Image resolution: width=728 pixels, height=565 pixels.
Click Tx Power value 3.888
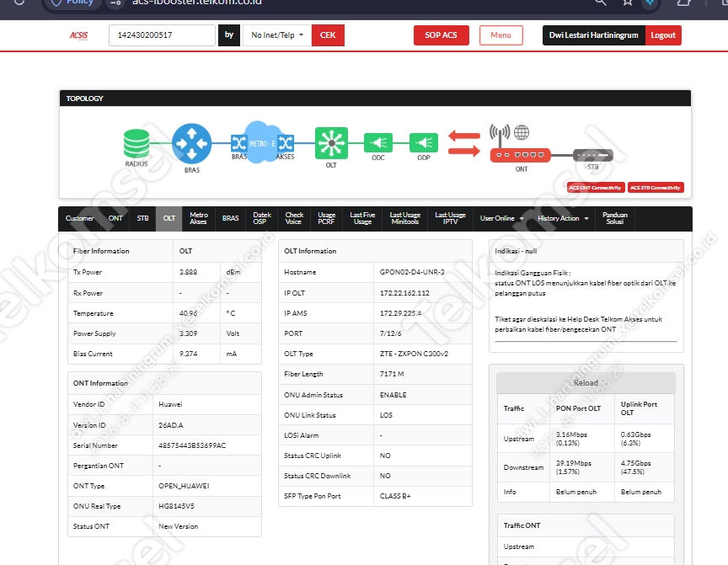coord(188,272)
